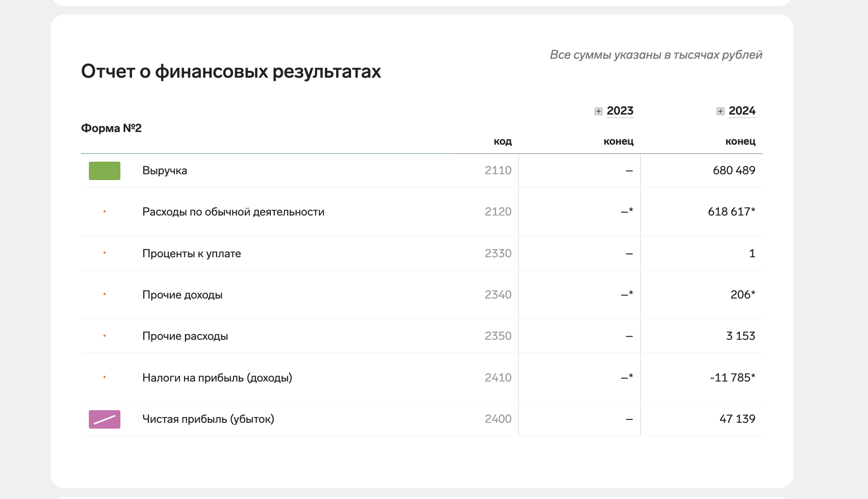Click the 2023 year header link
The height and width of the screenshot is (499, 868).
coord(620,111)
